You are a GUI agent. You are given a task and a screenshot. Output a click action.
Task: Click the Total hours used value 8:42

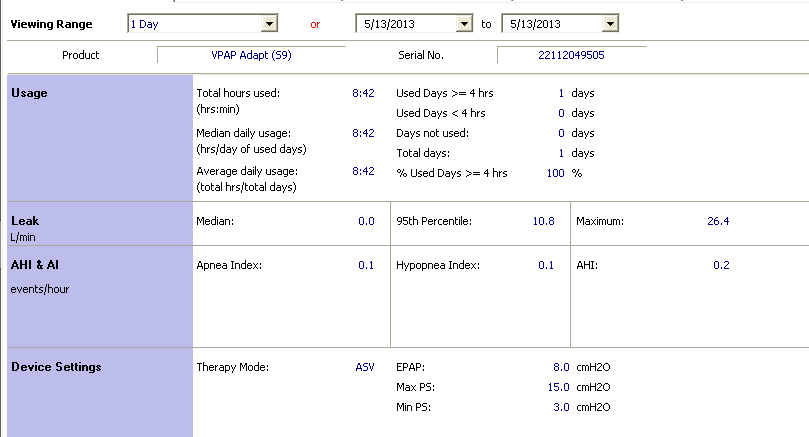click(x=363, y=93)
